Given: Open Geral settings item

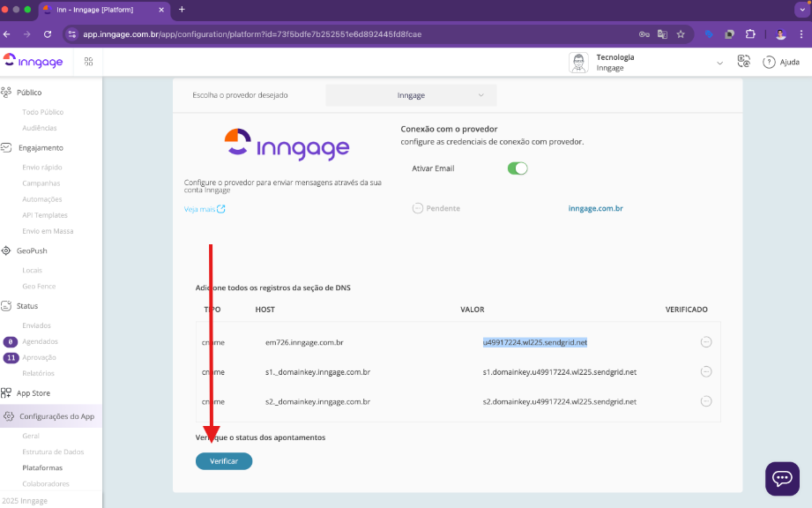Looking at the screenshot, I should coord(31,436).
